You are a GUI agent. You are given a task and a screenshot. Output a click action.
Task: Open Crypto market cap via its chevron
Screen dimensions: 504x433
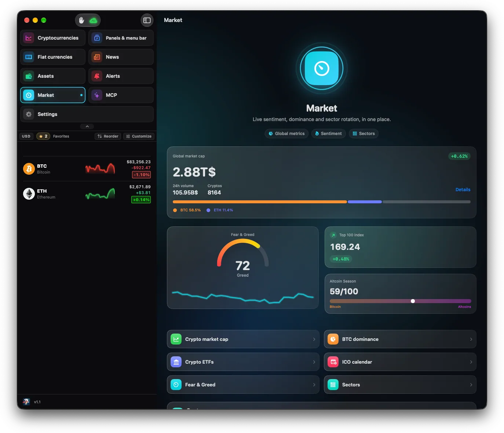(x=314, y=339)
